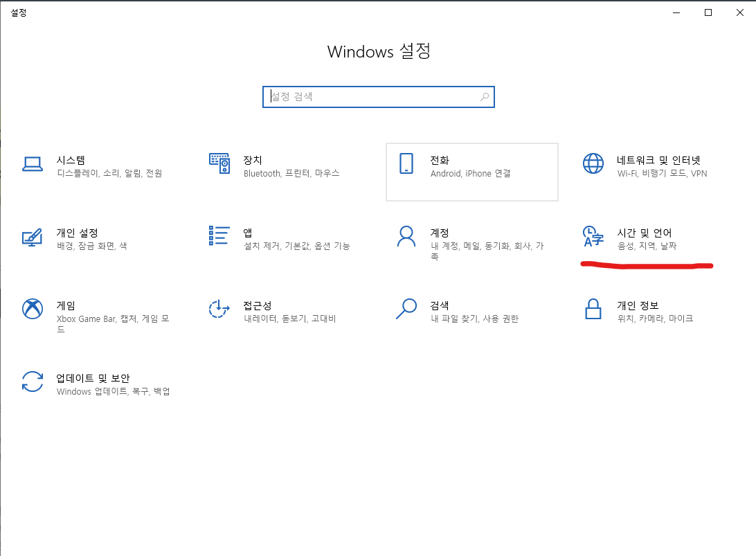Click '위치, 카메라, 마이크' description

pos(655,319)
